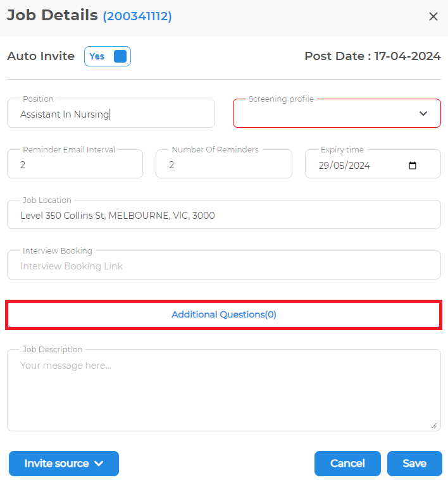Save the job details
Screen dimensions: 448x480
point(414,463)
